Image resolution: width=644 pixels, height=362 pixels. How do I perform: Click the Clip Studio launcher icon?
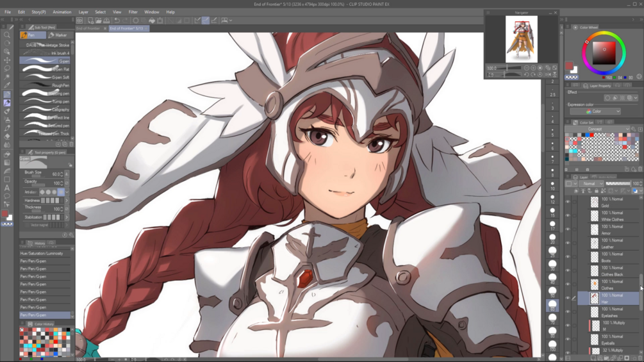coord(79,20)
